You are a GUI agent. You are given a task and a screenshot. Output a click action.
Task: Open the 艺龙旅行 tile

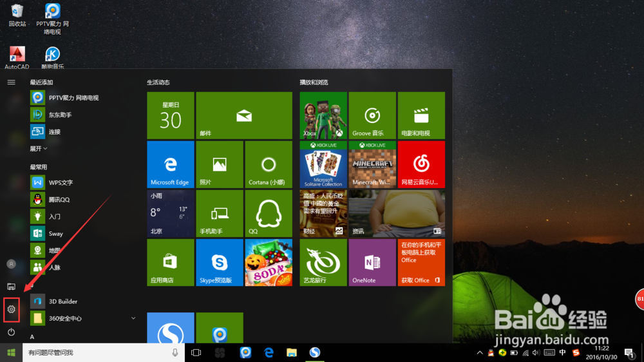tap(323, 262)
